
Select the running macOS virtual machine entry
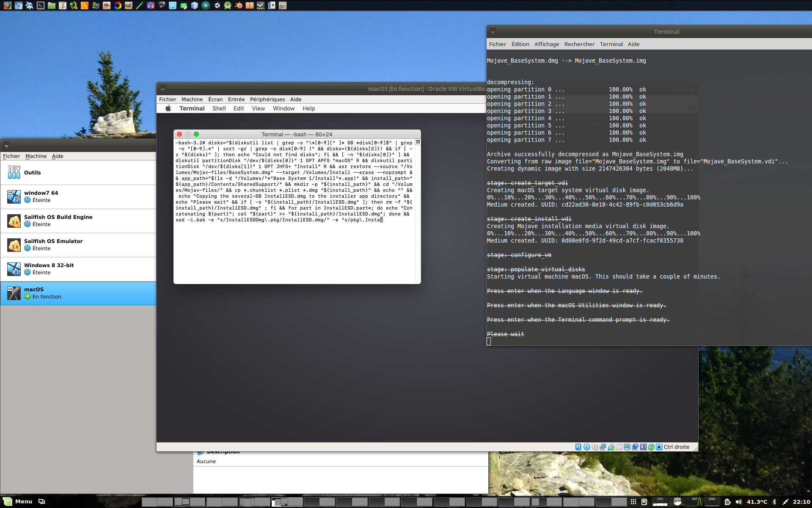click(78, 293)
